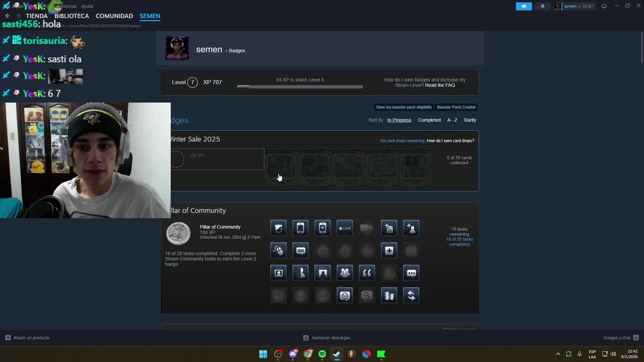Open the Ayuda menu

(x=87, y=6)
